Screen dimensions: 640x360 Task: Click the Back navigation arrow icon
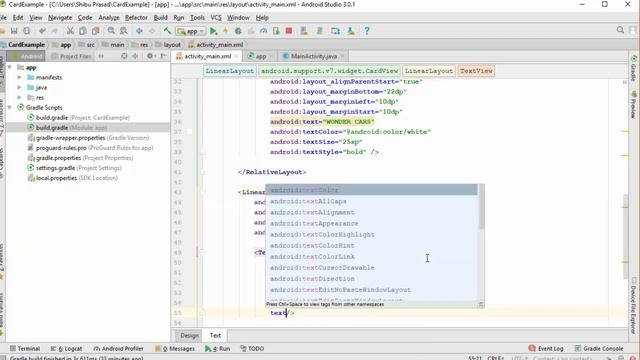pyautogui.click(x=139, y=31)
